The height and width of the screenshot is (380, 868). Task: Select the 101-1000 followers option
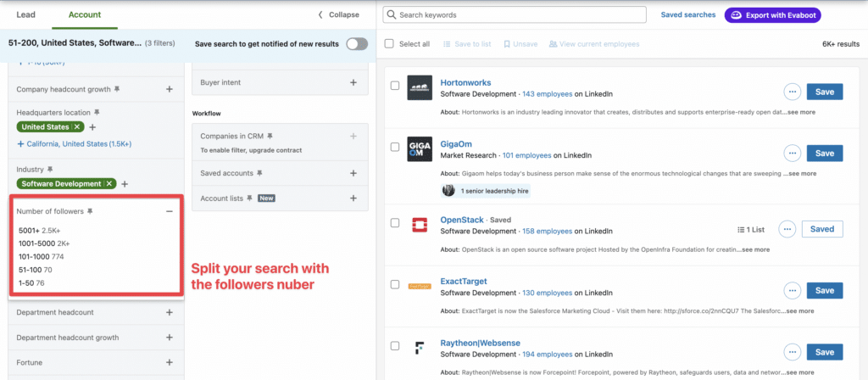pos(39,257)
